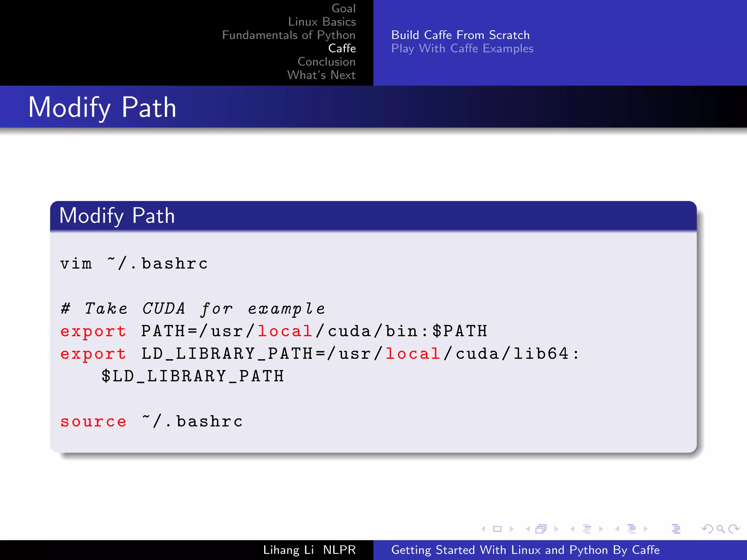Image resolution: width=747 pixels, height=560 pixels.
Task: Click the slide rectangle icon
Action: pos(498,529)
